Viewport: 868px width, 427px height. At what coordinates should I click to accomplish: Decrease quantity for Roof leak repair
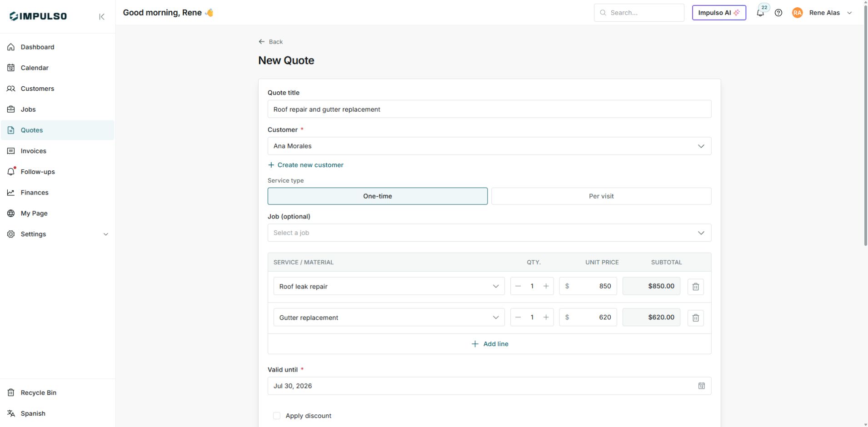(x=518, y=286)
